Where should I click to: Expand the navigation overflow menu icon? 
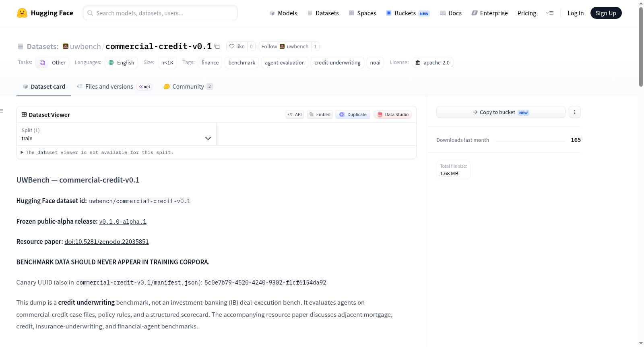(x=549, y=13)
